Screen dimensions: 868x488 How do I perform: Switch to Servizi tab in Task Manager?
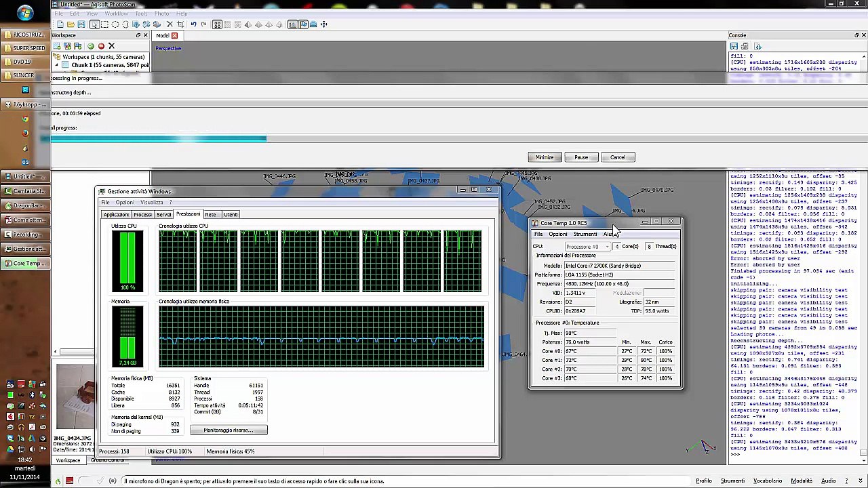coord(164,215)
